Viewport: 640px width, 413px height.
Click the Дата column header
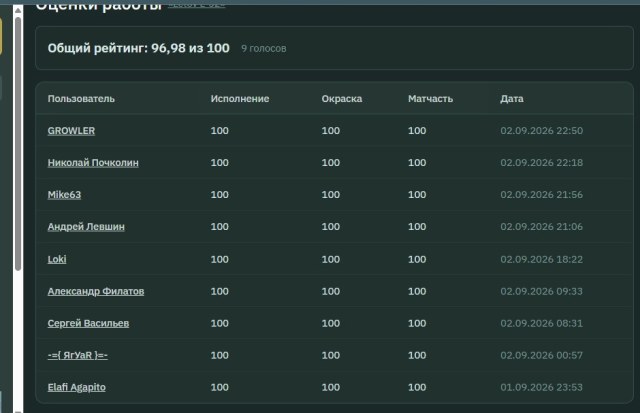click(512, 99)
